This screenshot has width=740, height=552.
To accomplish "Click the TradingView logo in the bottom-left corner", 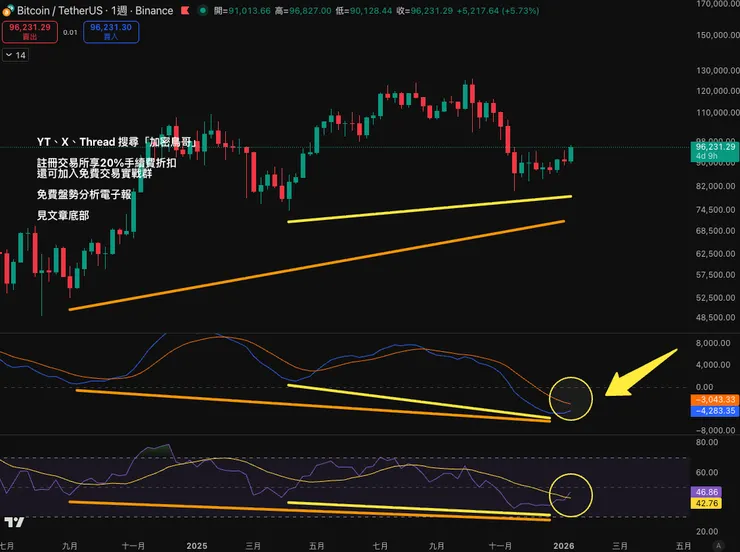I will pos(14,522).
